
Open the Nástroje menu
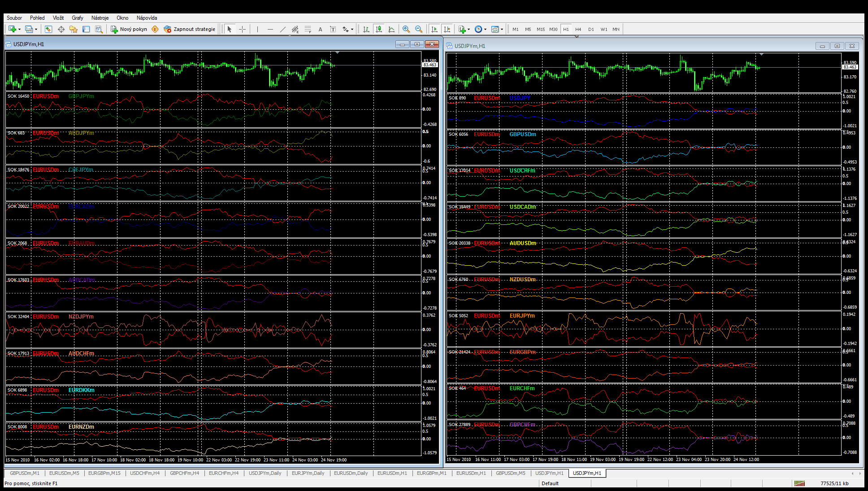click(x=100, y=18)
